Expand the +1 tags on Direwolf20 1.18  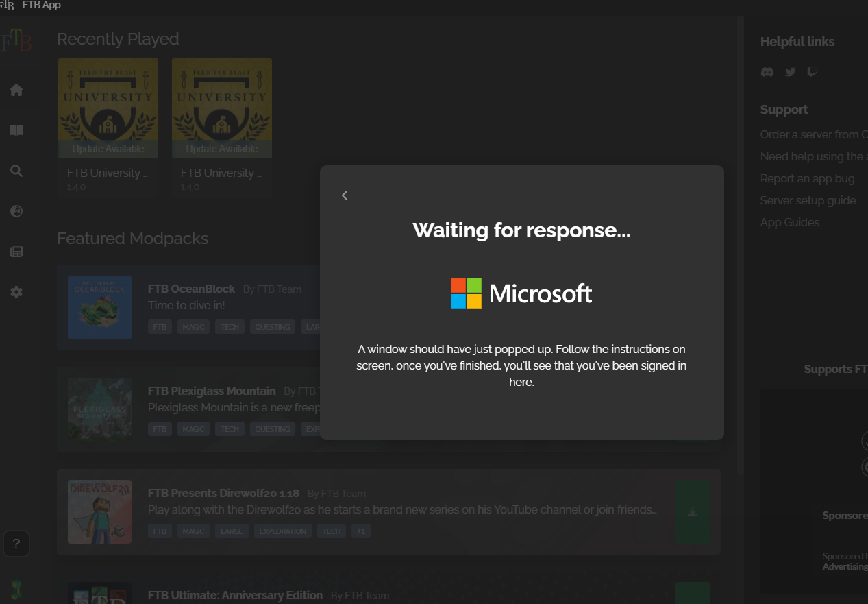(360, 531)
